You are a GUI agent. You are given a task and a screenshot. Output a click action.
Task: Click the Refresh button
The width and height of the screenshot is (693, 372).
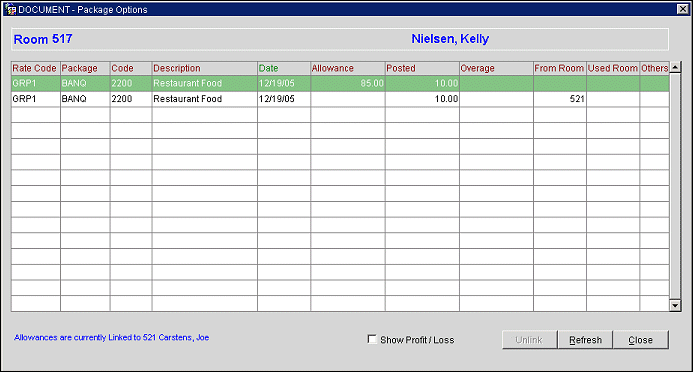coord(585,340)
